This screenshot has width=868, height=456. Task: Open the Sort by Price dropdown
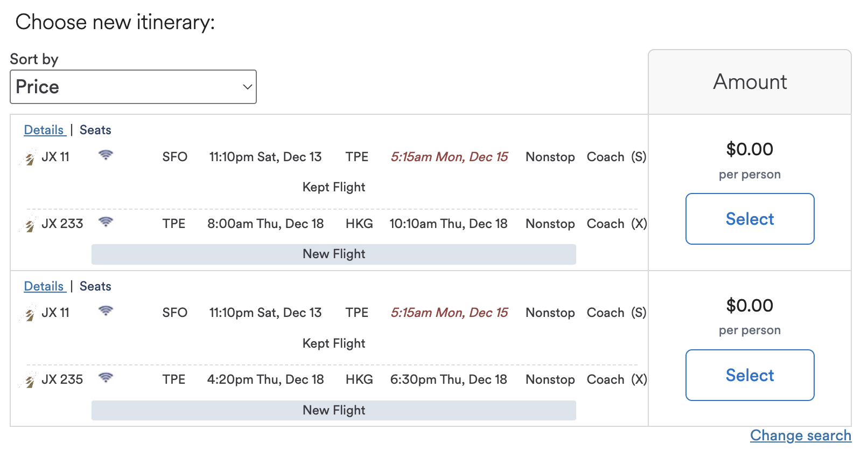click(133, 87)
